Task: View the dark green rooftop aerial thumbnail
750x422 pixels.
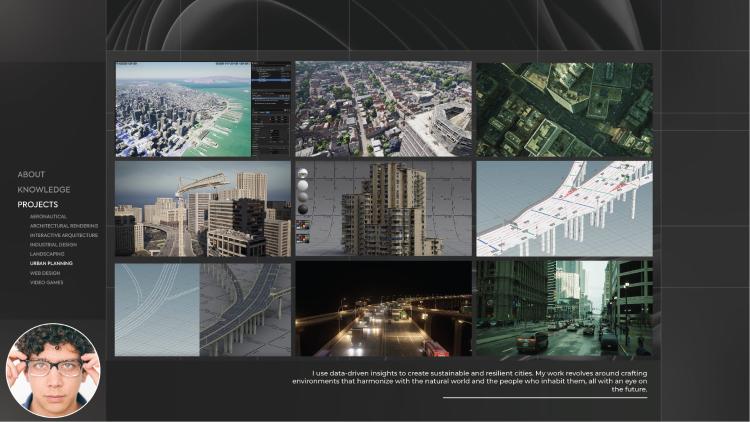Action: pos(564,109)
